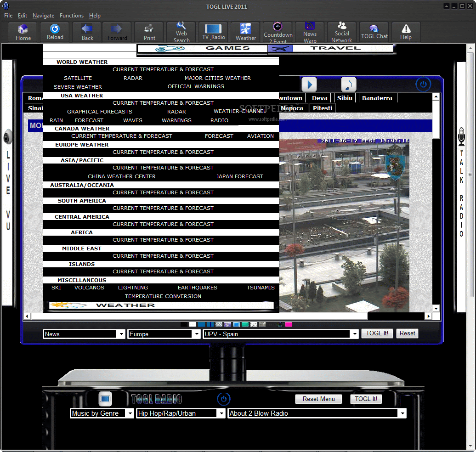Open the Functions menu
The width and height of the screenshot is (476, 452).
click(72, 16)
